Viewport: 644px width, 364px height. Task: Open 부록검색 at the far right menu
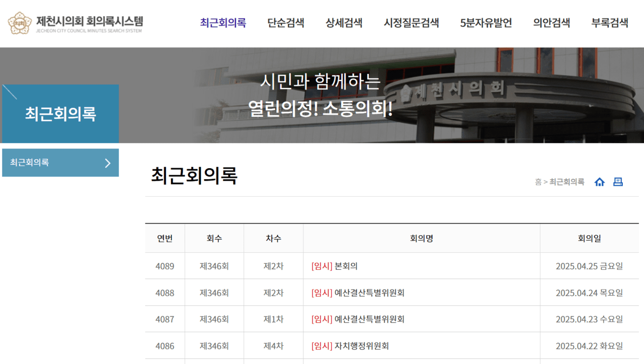pos(609,23)
